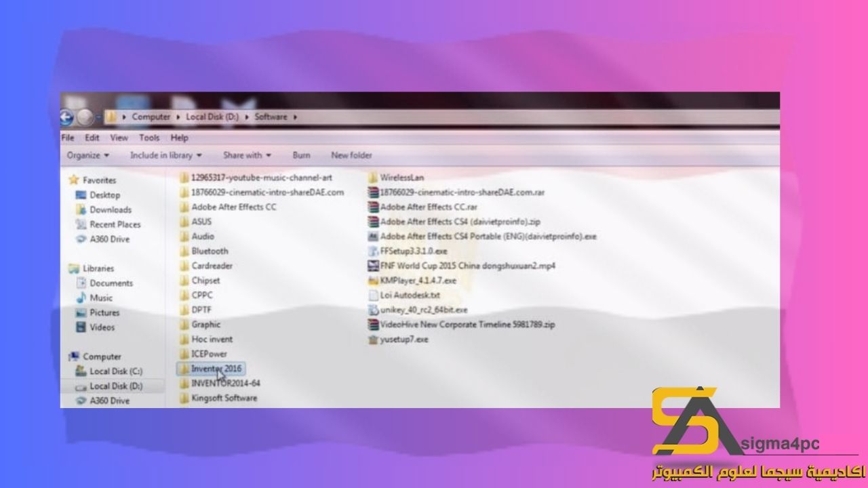The width and height of the screenshot is (868, 488).
Task: Open the Include in library dropdown
Action: click(x=166, y=155)
